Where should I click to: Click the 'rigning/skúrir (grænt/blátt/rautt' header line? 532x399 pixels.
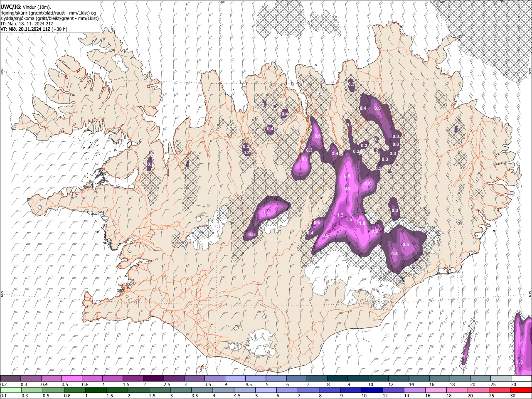pyautogui.click(x=48, y=12)
